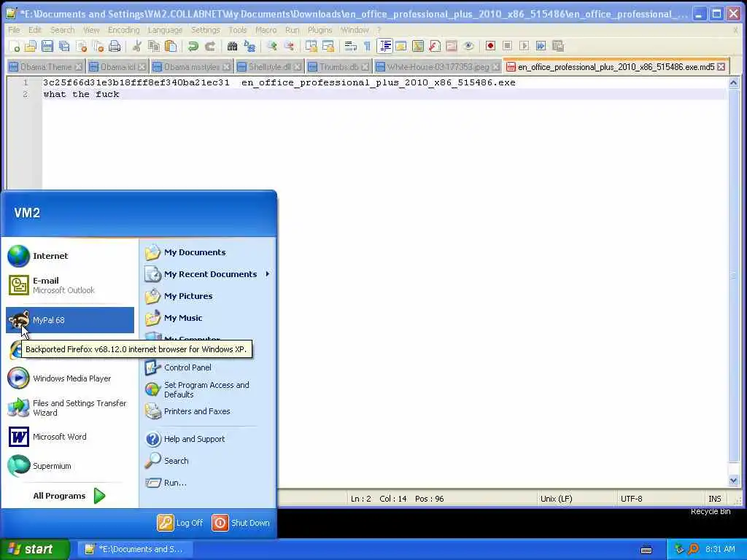This screenshot has height=560, width=747.
Task: Toggle INS mode in status bar
Action: coord(715,499)
